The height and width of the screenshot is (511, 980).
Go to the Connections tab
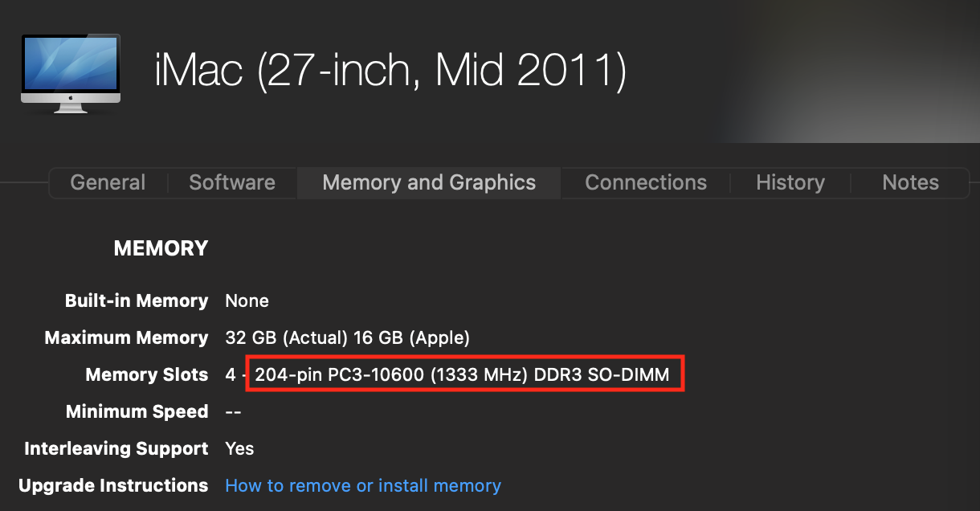pyautogui.click(x=646, y=182)
